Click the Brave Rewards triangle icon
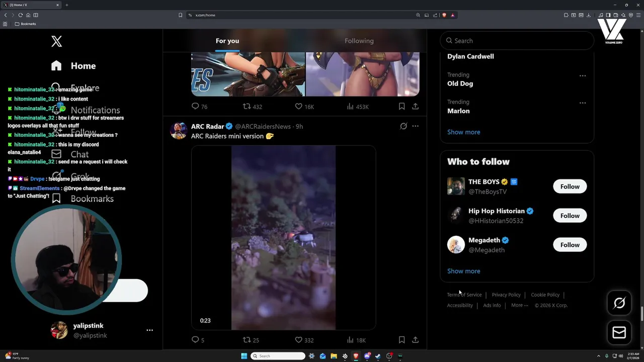This screenshot has width=644, height=362. click(452, 15)
